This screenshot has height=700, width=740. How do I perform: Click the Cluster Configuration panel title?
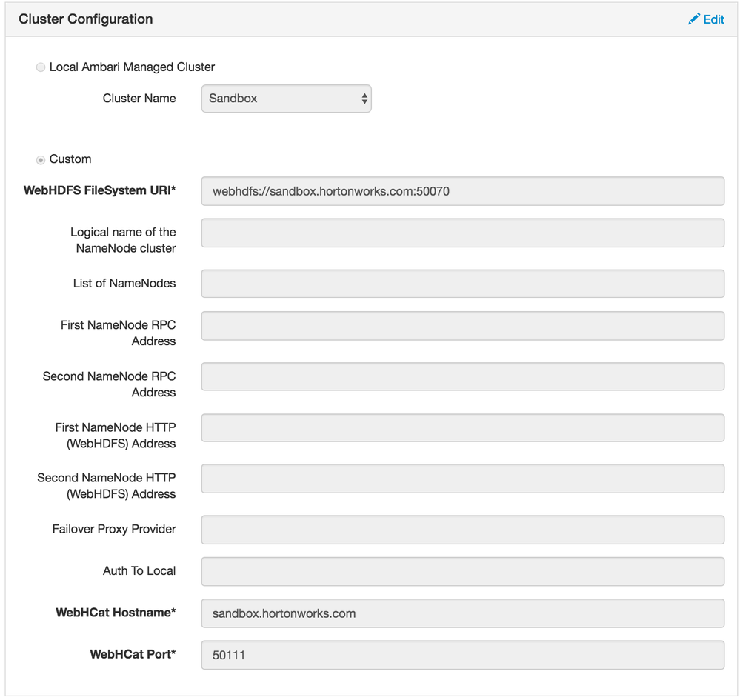(86, 19)
